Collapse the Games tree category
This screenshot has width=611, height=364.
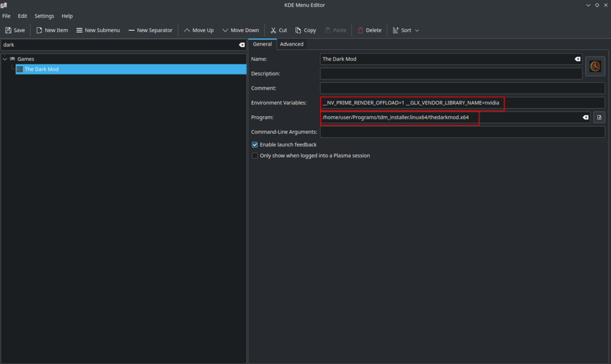click(x=5, y=59)
